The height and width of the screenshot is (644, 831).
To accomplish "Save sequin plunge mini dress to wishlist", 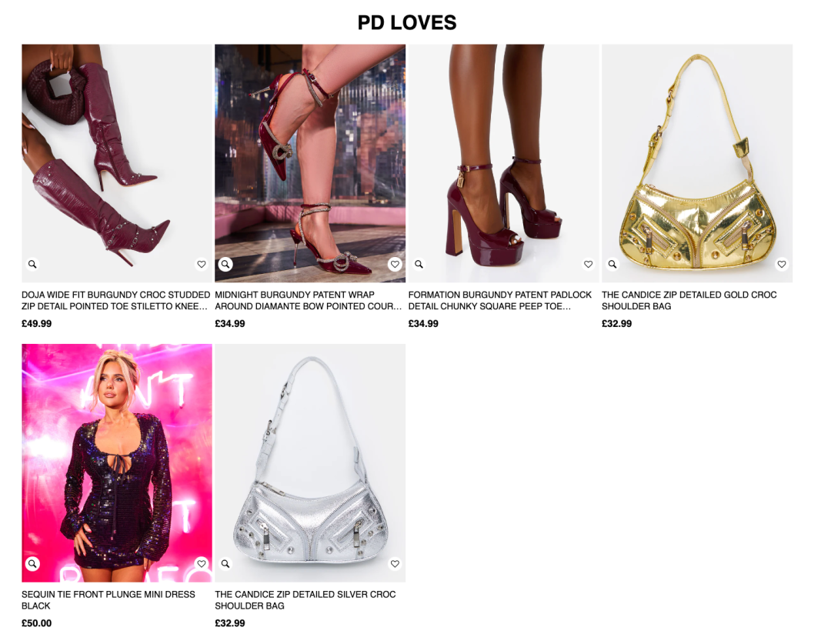I will [x=202, y=563].
